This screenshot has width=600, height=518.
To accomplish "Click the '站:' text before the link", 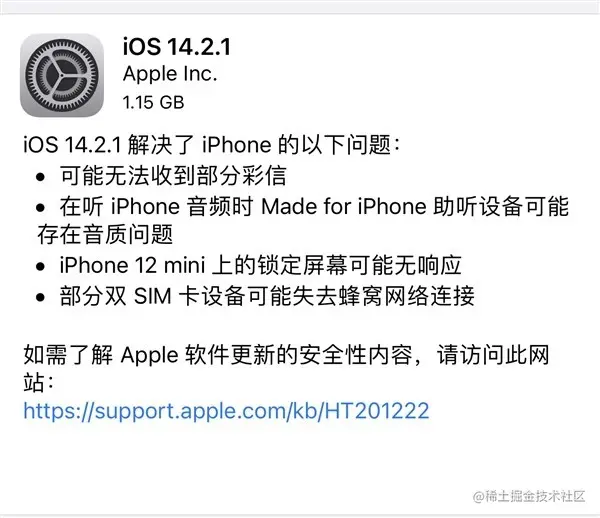I will [38, 382].
